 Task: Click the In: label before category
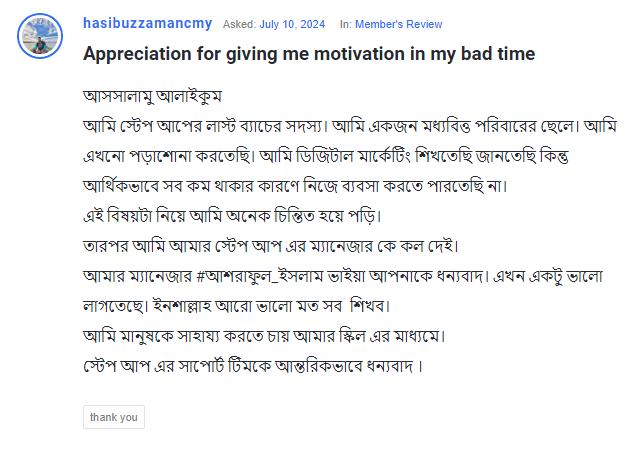(345, 24)
